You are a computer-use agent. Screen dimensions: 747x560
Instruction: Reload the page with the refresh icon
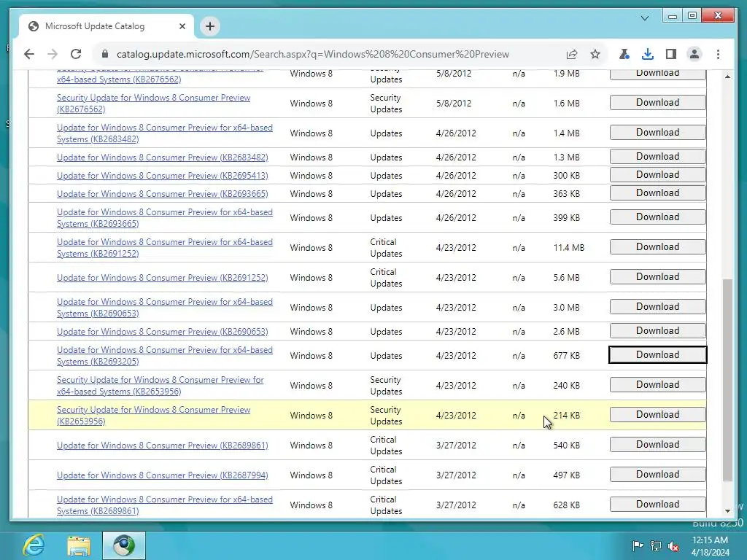[x=76, y=54]
